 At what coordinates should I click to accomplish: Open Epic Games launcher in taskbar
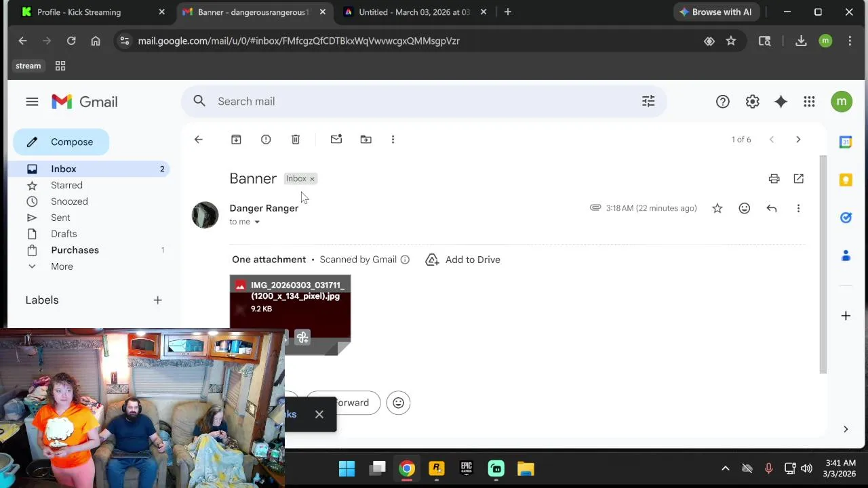[466, 468]
